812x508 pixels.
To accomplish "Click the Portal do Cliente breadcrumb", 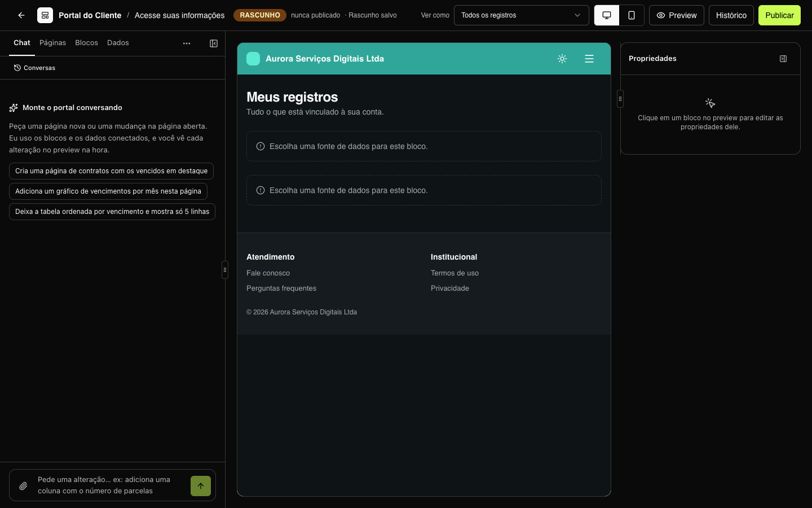I will click(90, 15).
